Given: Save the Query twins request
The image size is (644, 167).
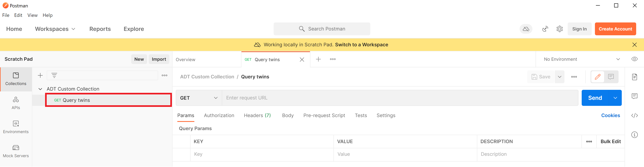Looking at the screenshot, I should (x=541, y=77).
